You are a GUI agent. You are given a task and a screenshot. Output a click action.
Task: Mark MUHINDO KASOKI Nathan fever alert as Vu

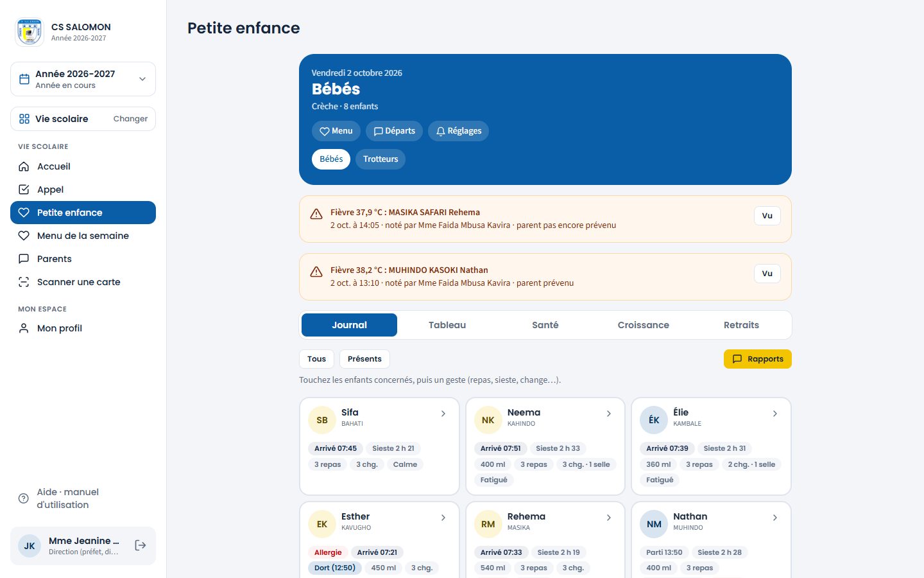point(767,274)
